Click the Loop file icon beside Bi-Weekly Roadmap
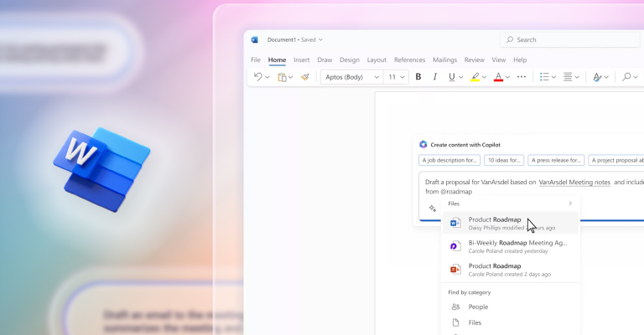The width and height of the screenshot is (644, 335). tap(455, 246)
